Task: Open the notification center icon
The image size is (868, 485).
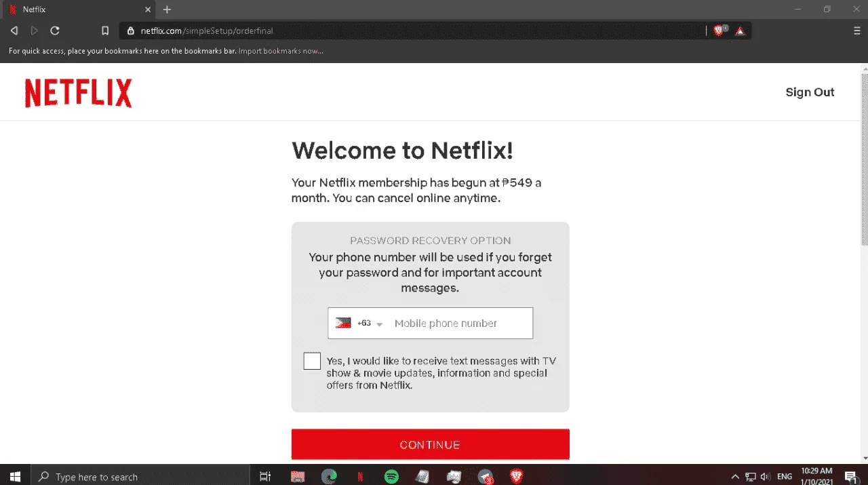Action: pos(851,477)
